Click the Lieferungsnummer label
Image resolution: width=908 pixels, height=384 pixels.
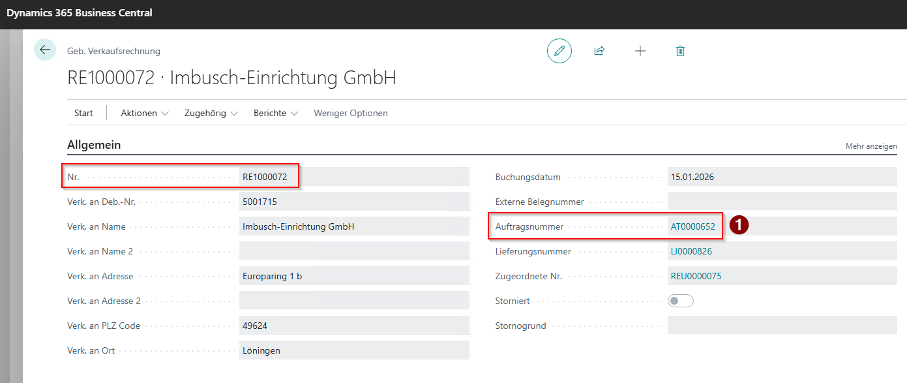(533, 251)
